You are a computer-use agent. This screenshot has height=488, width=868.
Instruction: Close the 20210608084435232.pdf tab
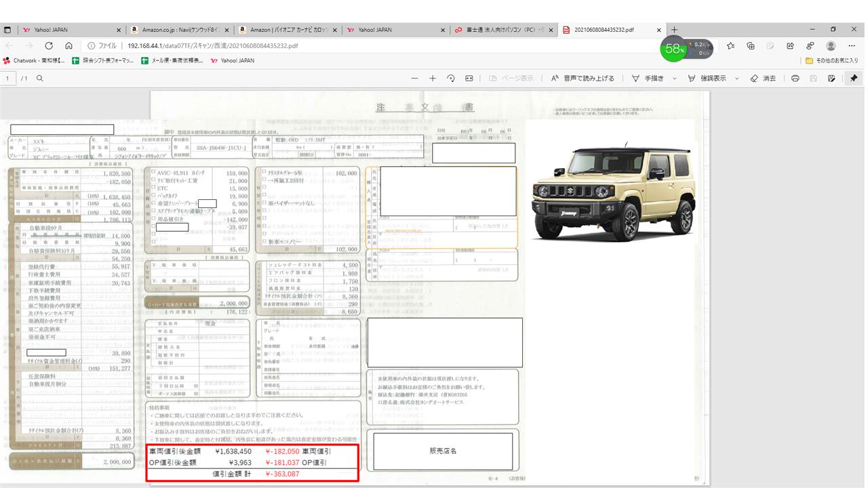point(659,30)
